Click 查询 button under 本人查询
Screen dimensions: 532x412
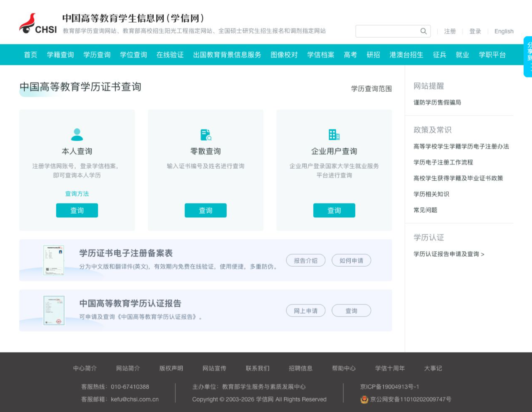point(77,211)
